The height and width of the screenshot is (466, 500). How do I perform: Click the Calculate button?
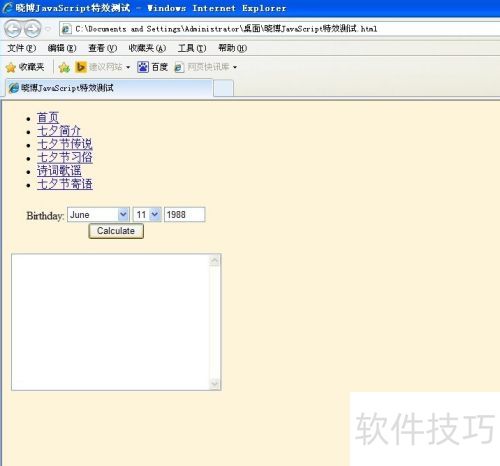tap(116, 231)
